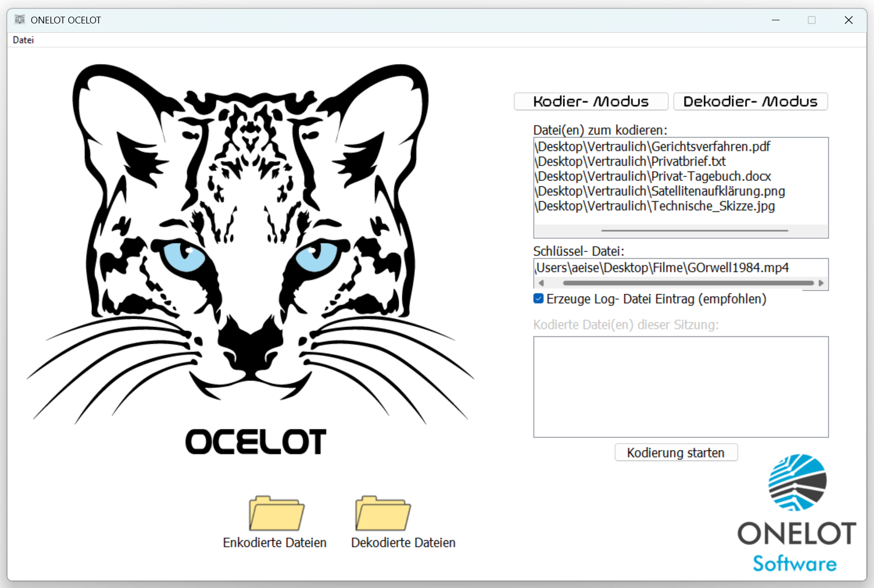Click the right arrow of the key file scrollbar
The width and height of the screenshot is (874, 588).
click(821, 282)
